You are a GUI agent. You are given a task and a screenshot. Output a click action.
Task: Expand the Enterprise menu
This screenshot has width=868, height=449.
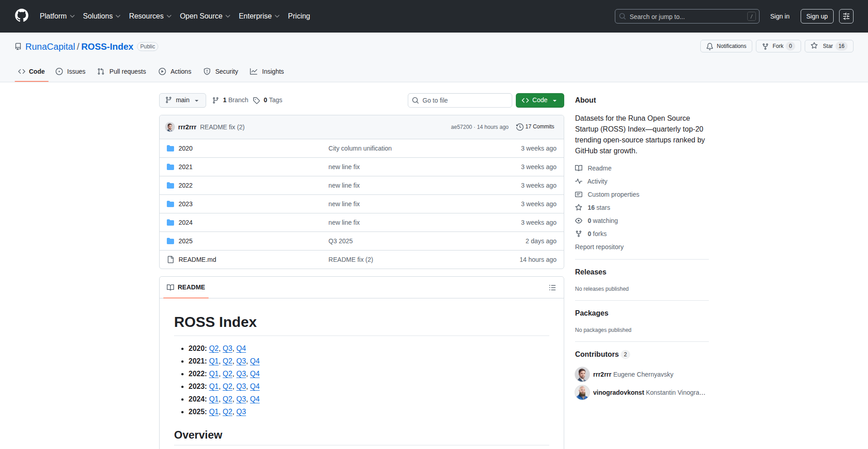pyautogui.click(x=259, y=16)
